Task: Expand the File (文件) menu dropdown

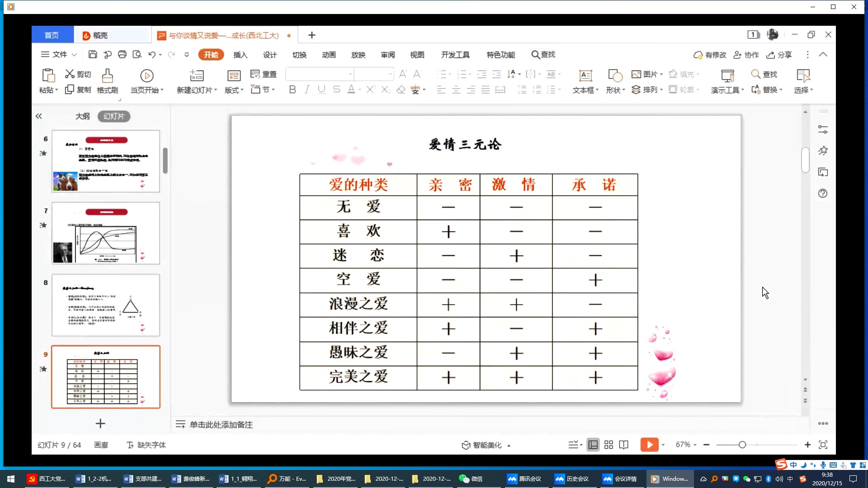Action: click(x=59, y=55)
